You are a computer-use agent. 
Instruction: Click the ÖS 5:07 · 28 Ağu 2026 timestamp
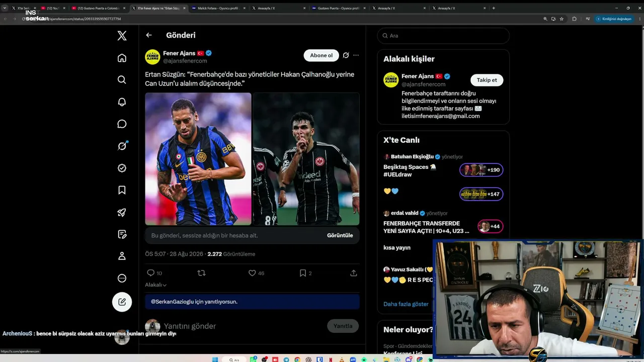coord(174,254)
